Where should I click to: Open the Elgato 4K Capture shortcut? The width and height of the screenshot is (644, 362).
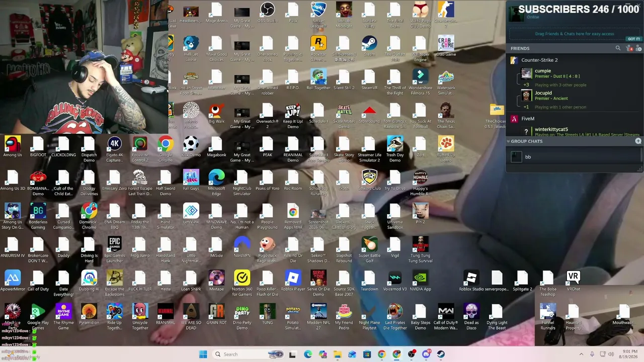(x=114, y=150)
